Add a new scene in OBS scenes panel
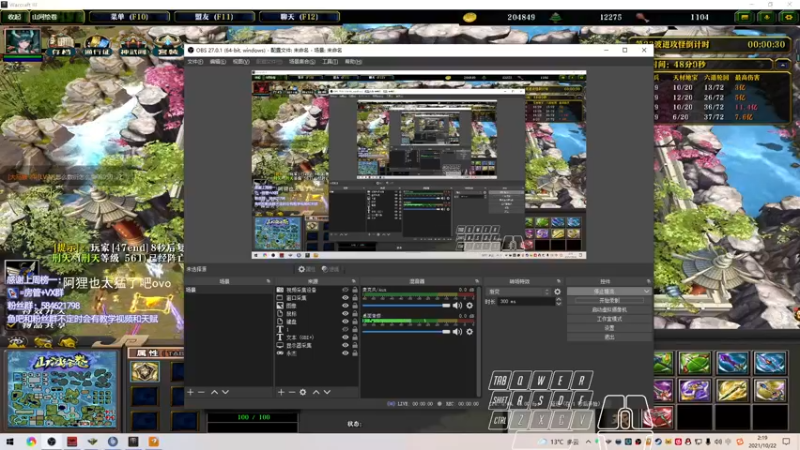The height and width of the screenshot is (450, 800). pyautogui.click(x=190, y=392)
